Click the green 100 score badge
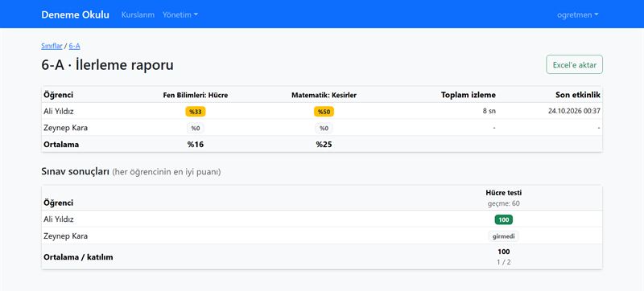This screenshot has width=644, height=291. 504,219
